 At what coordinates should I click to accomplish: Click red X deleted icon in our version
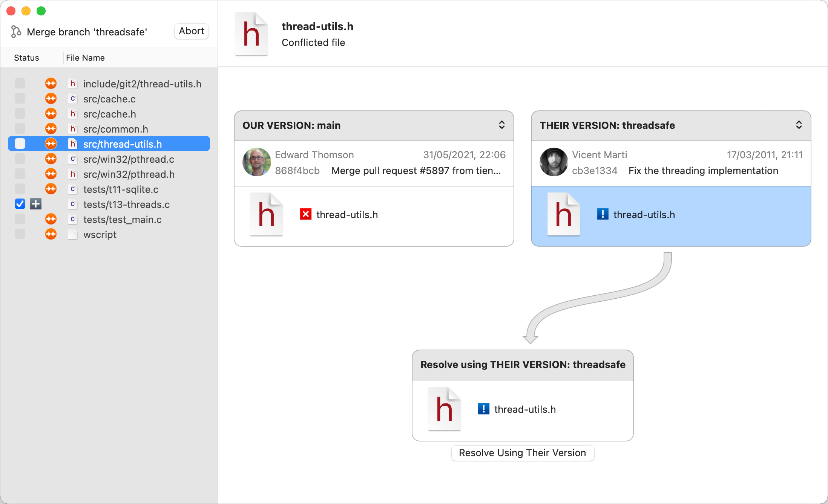[305, 214]
